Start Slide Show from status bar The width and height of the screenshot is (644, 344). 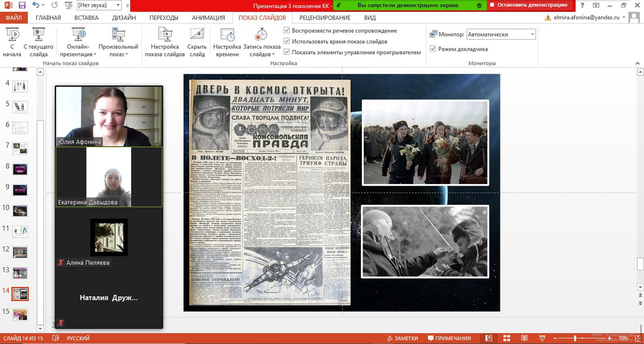[x=542, y=338]
